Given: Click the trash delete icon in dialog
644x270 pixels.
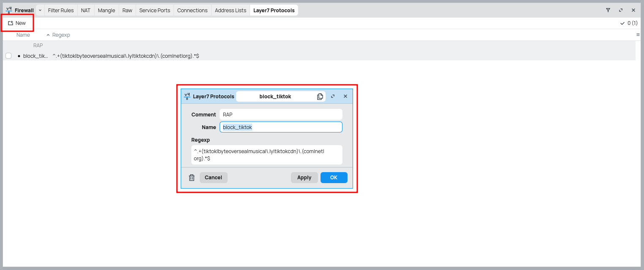Looking at the screenshot, I should [x=192, y=178].
